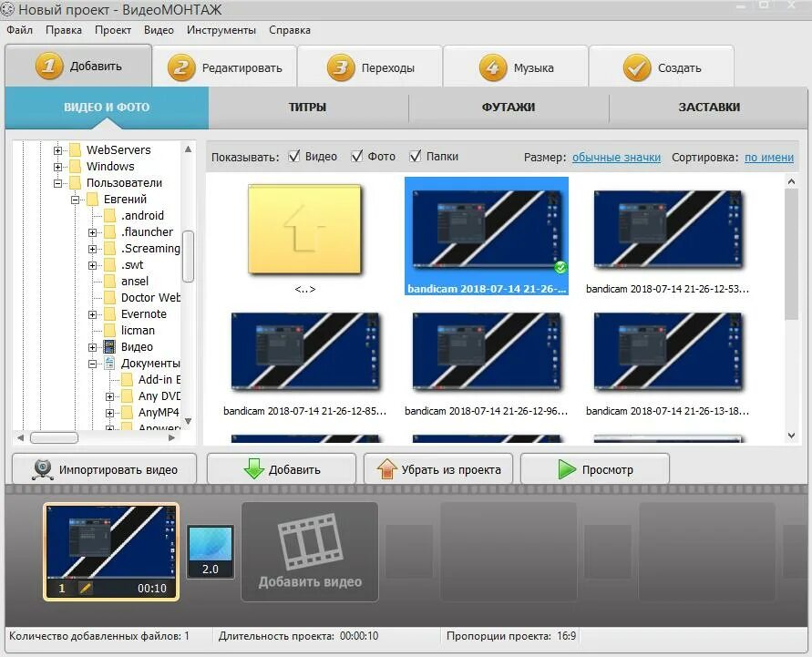
Task: Click the numbered 2 badge on Редактировать step
Action: (181, 67)
